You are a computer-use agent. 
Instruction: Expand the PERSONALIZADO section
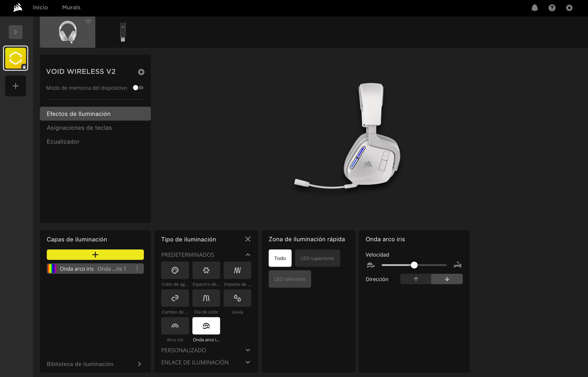tap(248, 350)
